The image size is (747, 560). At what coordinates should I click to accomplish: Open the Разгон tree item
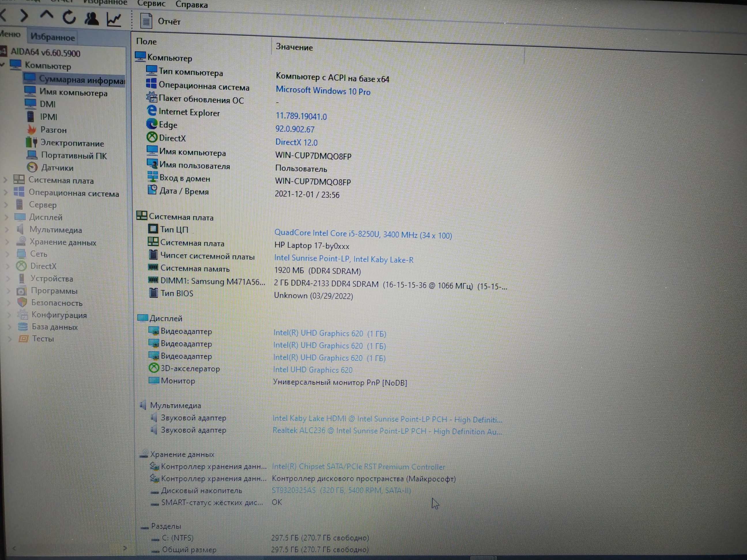[x=53, y=130]
